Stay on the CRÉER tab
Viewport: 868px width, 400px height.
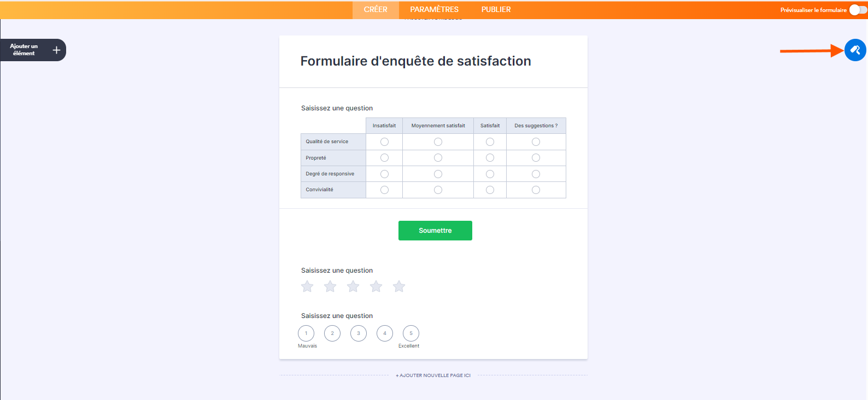[x=375, y=9]
